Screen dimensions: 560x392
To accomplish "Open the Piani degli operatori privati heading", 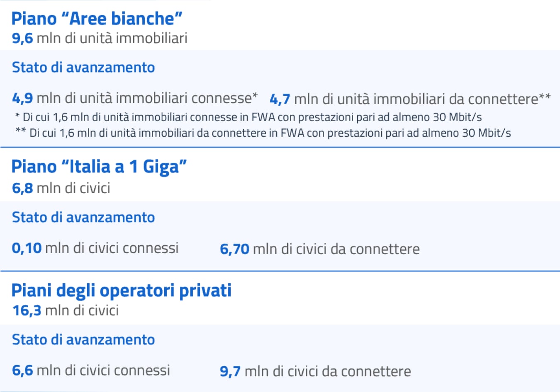I will [122, 290].
